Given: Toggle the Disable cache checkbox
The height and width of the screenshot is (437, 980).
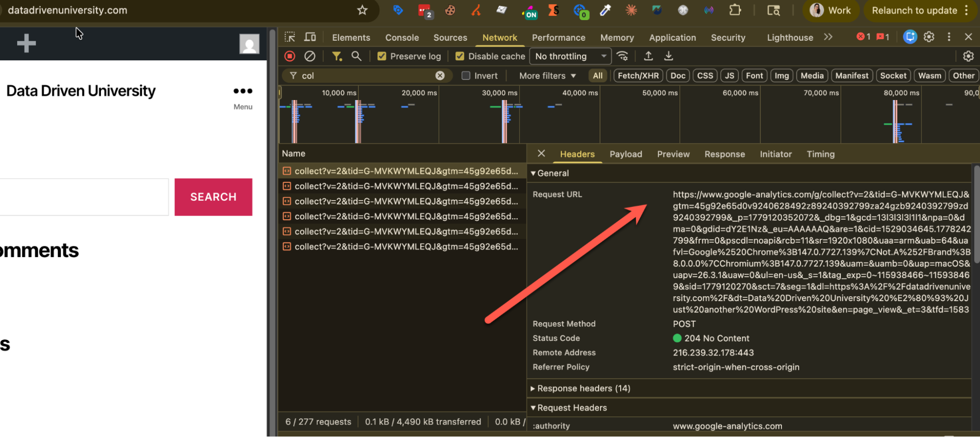Looking at the screenshot, I should pos(460,56).
